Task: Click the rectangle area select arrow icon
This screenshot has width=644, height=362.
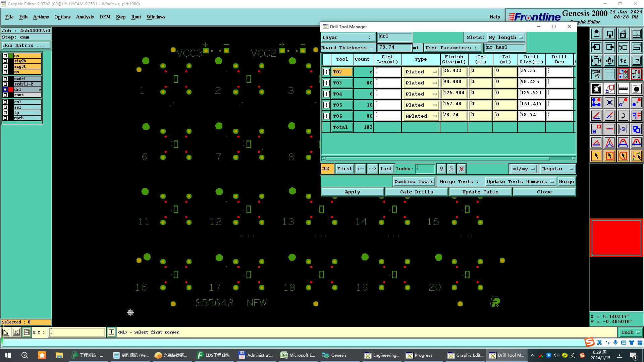Action: pyautogui.click(x=610, y=156)
